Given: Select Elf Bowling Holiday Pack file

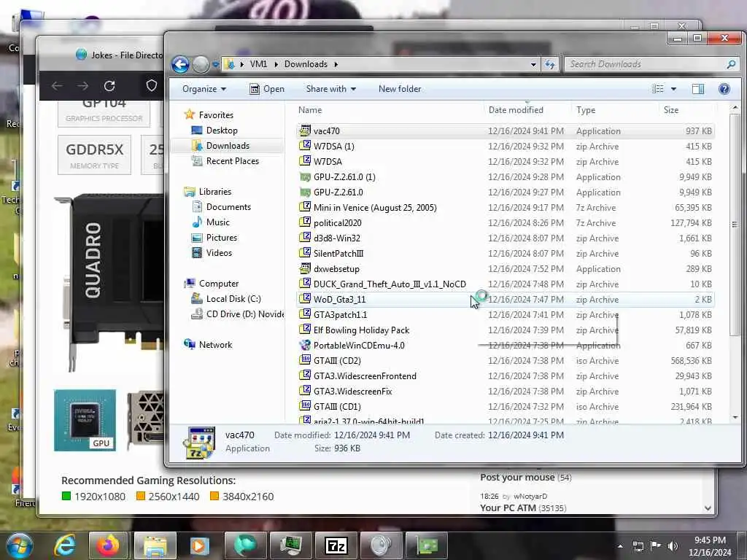Looking at the screenshot, I should click(x=361, y=330).
